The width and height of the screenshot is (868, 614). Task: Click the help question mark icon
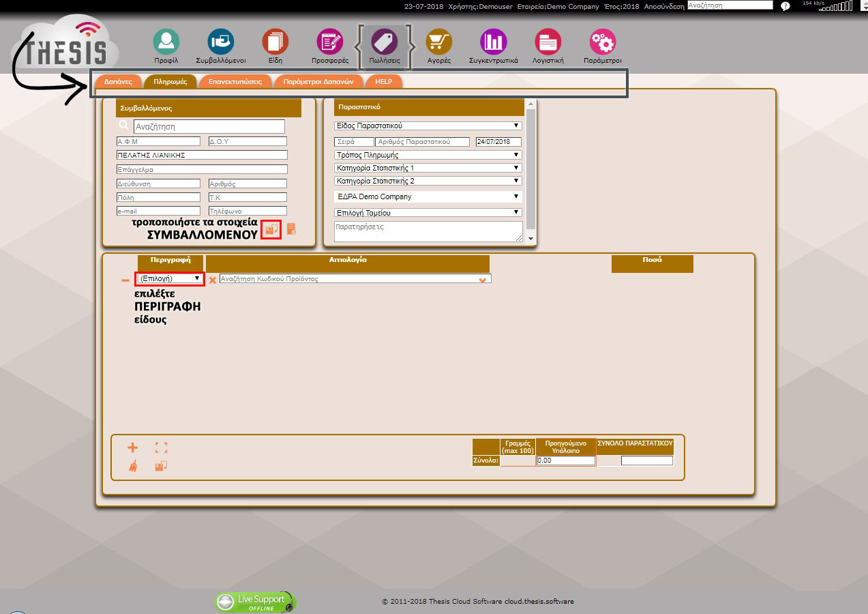pyautogui.click(x=785, y=6)
